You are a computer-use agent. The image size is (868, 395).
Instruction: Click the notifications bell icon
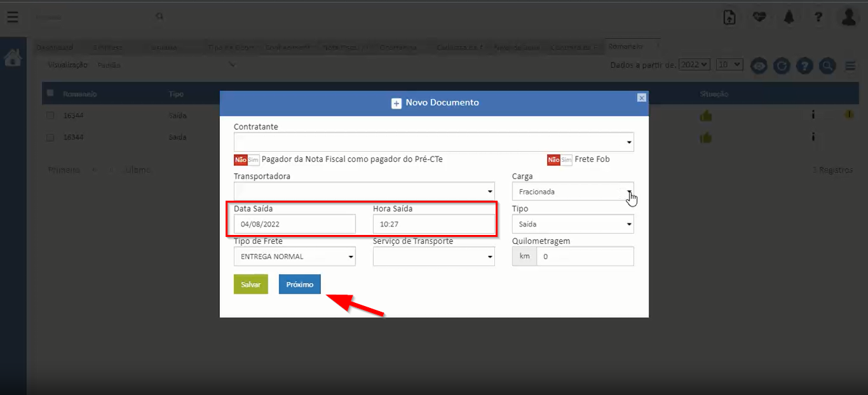(x=789, y=17)
